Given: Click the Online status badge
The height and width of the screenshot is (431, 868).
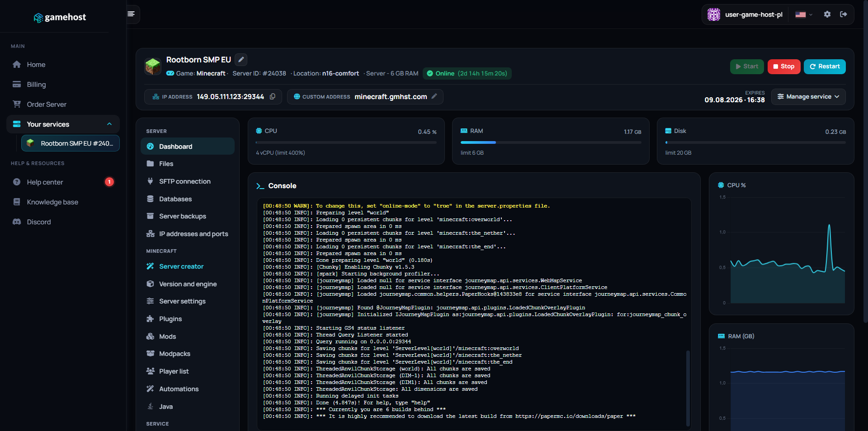Looking at the screenshot, I should click(467, 73).
